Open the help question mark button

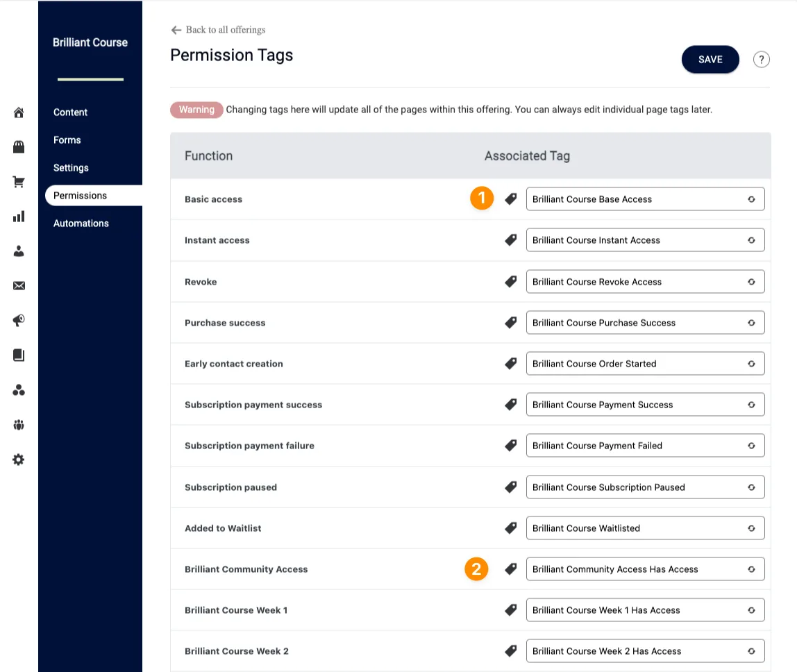tap(761, 59)
